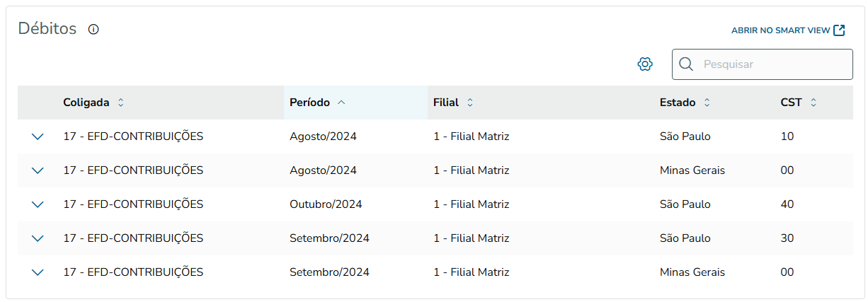
Task: Open the ABRIR NO SMART VIEW link
Action: point(780,30)
